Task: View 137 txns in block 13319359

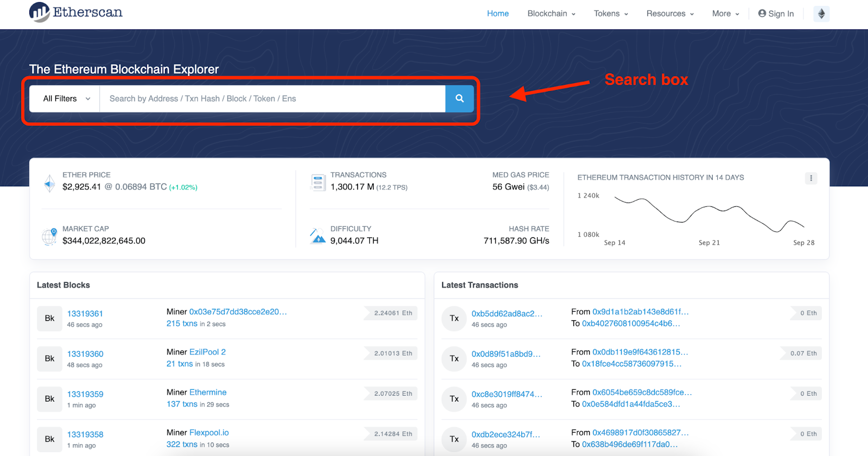Action: [x=182, y=404]
